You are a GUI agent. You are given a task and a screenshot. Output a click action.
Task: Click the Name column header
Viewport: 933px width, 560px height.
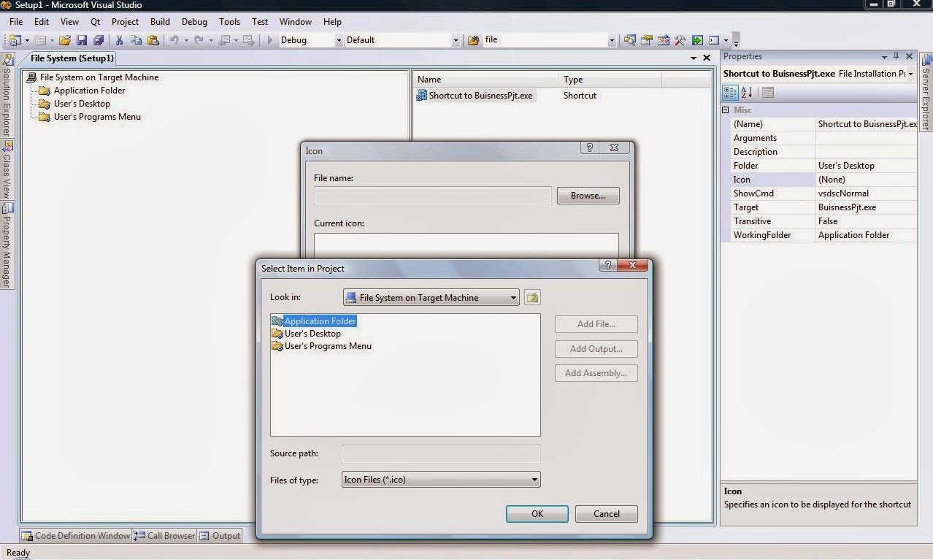(x=486, y=80)
